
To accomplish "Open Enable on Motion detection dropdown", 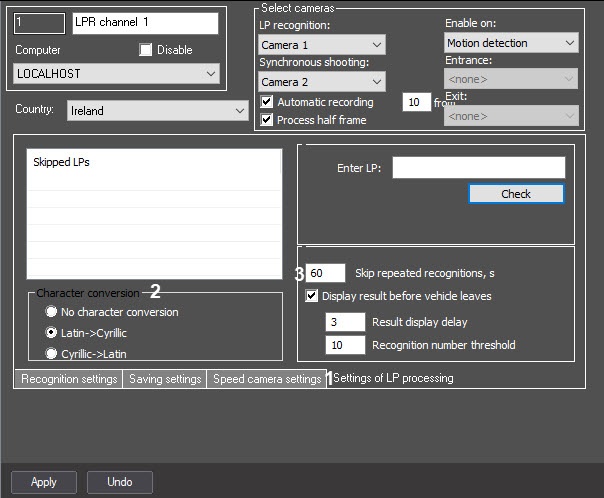I will pos(511,43).
